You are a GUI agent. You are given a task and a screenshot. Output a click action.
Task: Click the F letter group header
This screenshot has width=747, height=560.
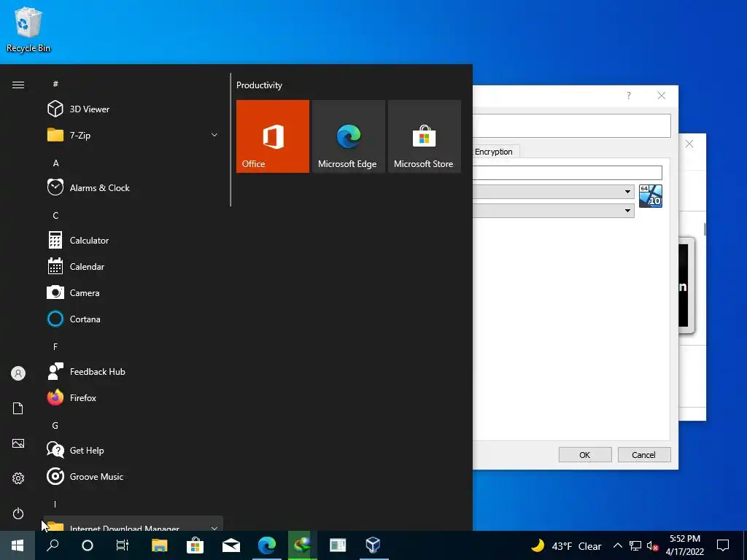coord(55,346)
